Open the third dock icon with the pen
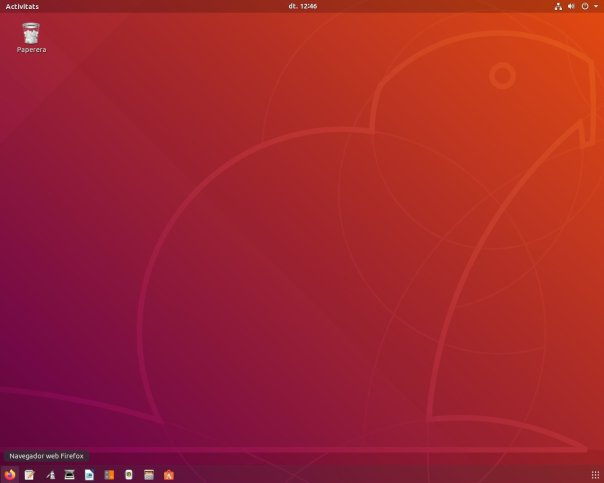Viewport: 604px width, 483px height. click(50, 475)
